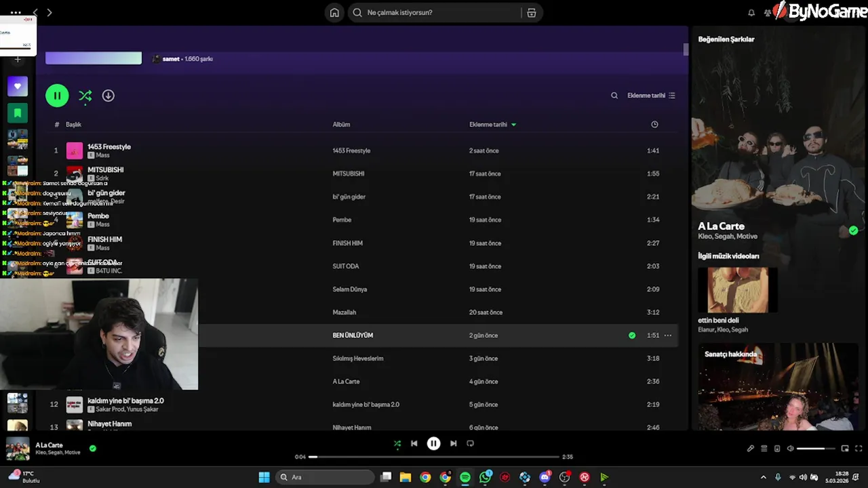Toggle the repeat button in player bar

tap(470, 443)
